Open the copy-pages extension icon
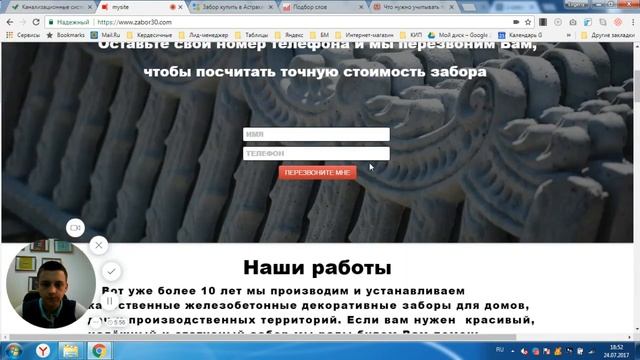The width and height of the screenshot is (640, 360). point(603,22)
